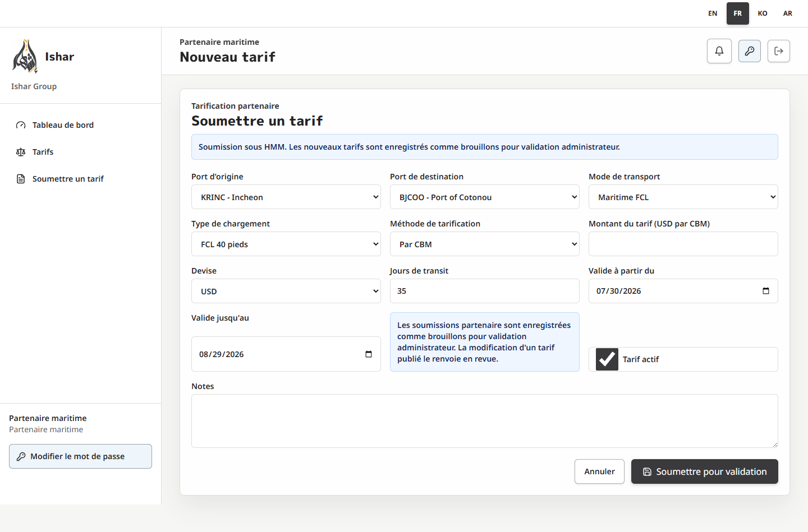Open calendar picker for Valide à partir du
The image size is (808, 532).
tap(766, 291)
